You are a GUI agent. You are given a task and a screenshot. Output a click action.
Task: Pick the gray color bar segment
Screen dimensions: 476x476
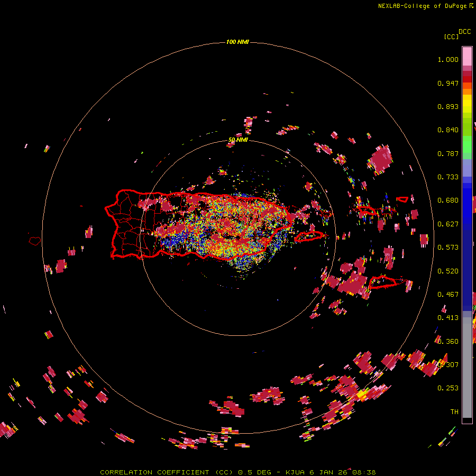(x=467, y=368)
